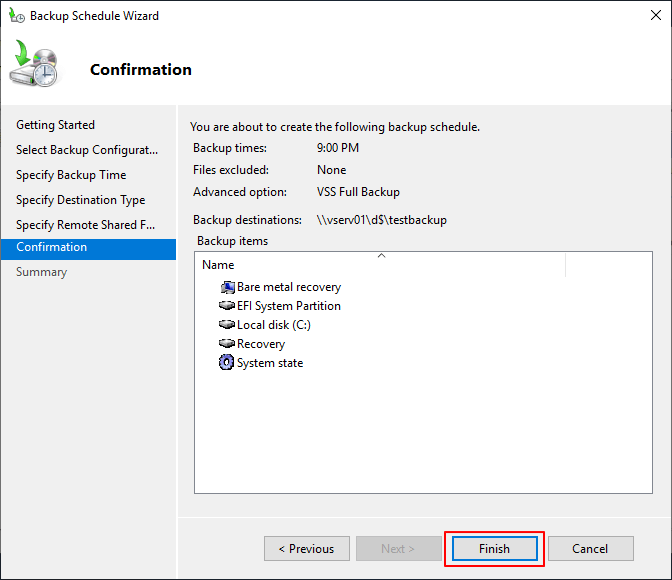Click the VSS Full Backup value
This screenshot has height=580, width=672.
(x=358, y=192)
